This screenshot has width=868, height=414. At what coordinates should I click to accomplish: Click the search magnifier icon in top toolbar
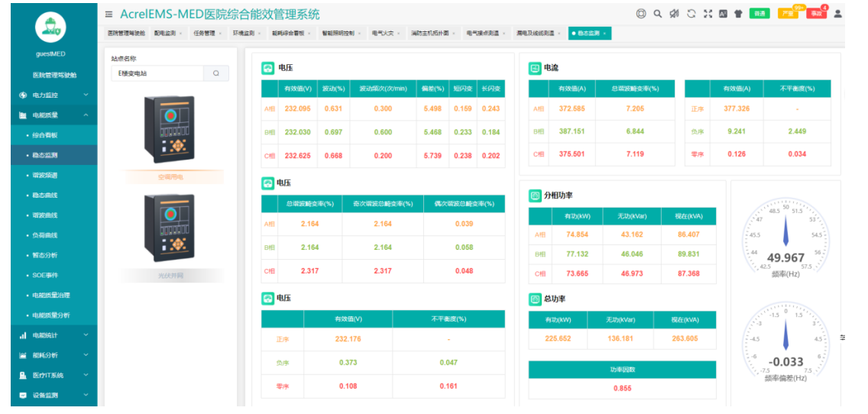657,14
